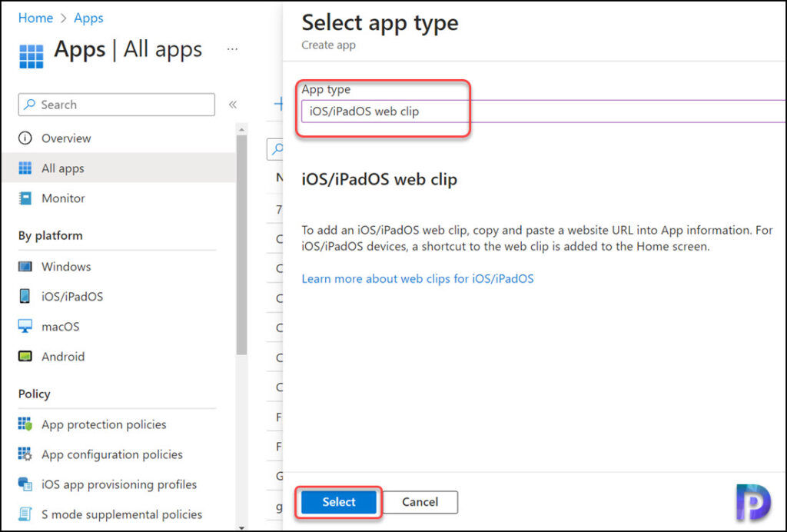The height and width of the screenshot is (532, 787).
Task: Click the All apps grid icon
Action: 25,168
